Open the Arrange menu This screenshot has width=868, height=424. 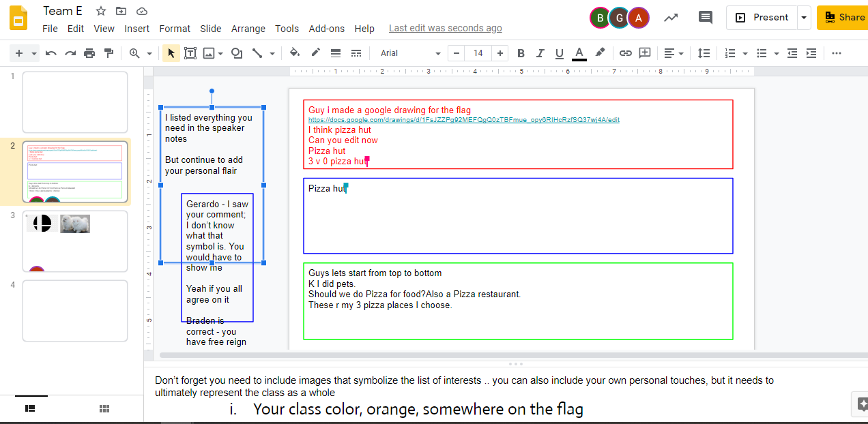click(248, 29)
